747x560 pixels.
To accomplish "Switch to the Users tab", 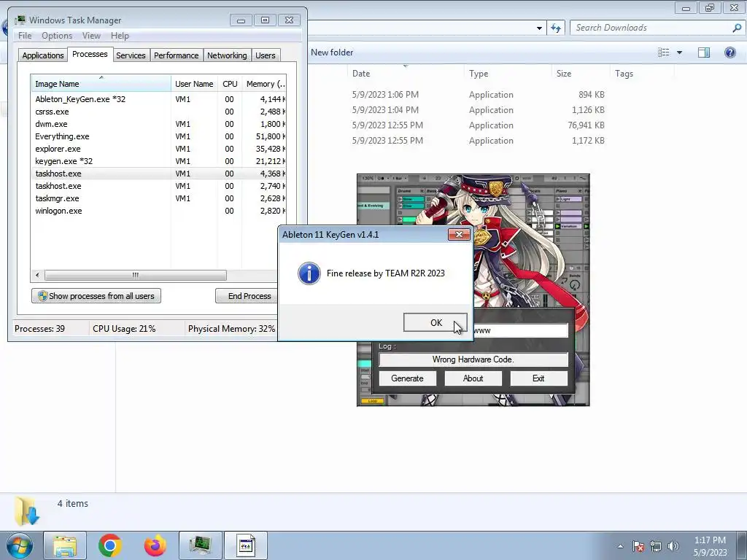I will [x=265, y=55].
